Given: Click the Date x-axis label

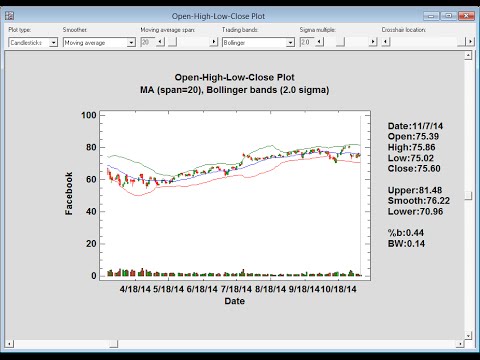Looking at the screenshot, I should click(x=234, y=301).
